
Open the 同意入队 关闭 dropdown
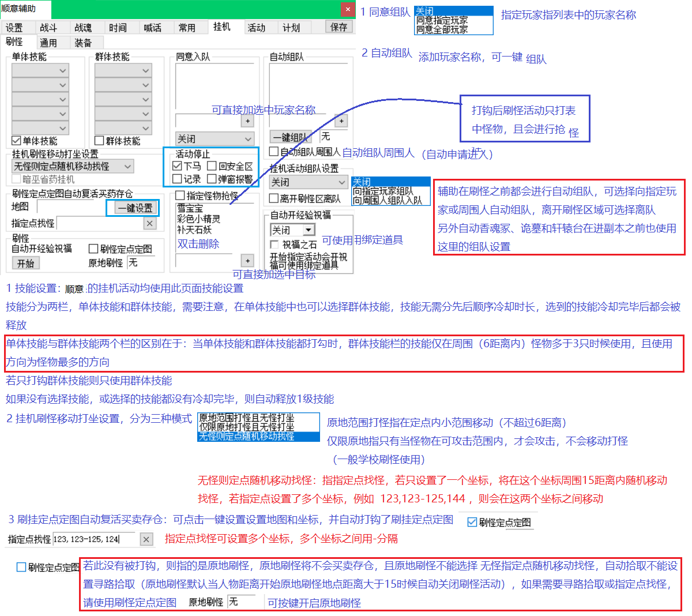pyautogui.click(x=215, y=139)
